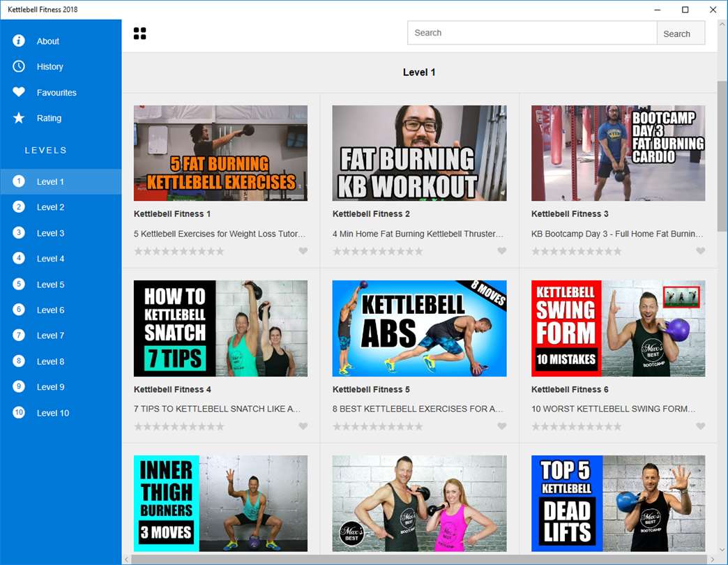This screenshot has height=565, width=728.
Task: Open the Bootcamp Day 3 thumbnail
Action: tap(618, 153)
